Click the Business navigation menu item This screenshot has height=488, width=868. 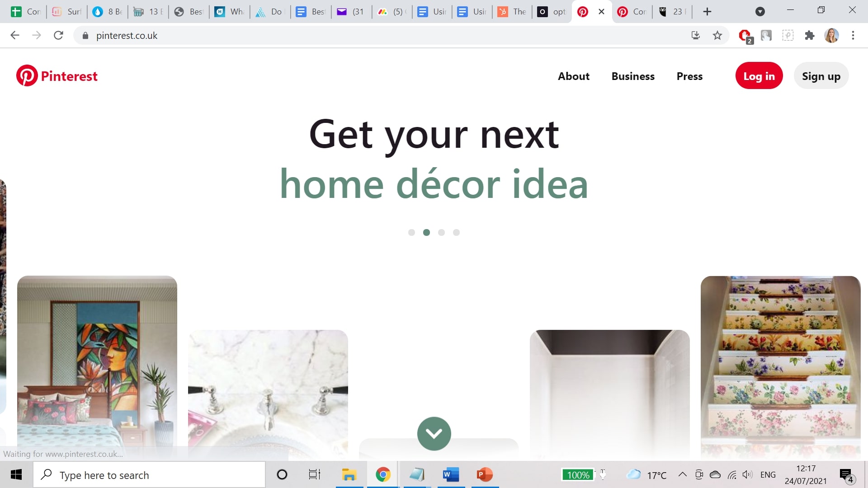633,75
